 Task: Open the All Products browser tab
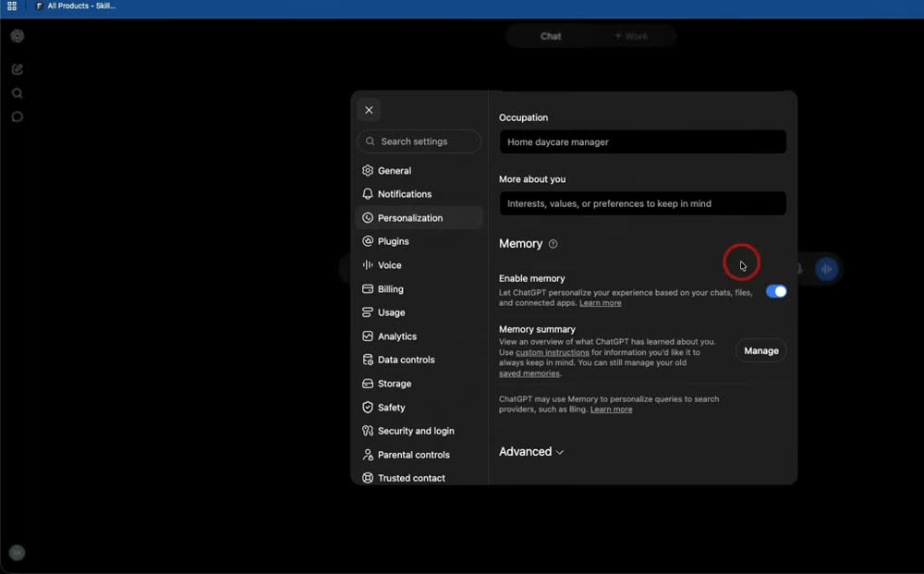coord(76,6)
